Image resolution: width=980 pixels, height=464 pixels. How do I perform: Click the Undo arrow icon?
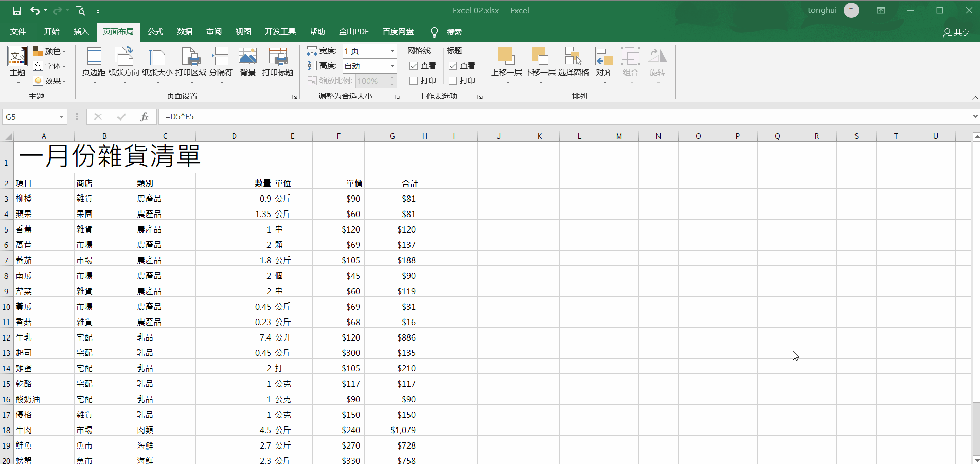coord(34,11)
